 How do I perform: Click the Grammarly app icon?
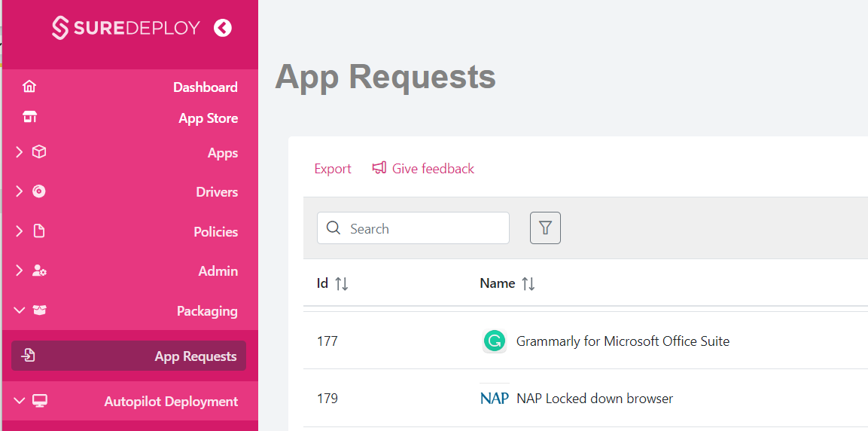coord(495,341)
